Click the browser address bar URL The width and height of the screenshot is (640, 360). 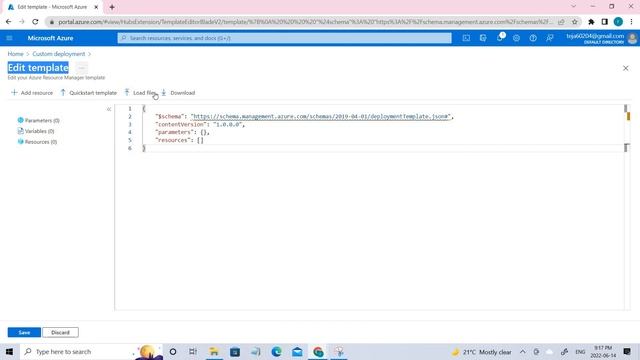305,22
